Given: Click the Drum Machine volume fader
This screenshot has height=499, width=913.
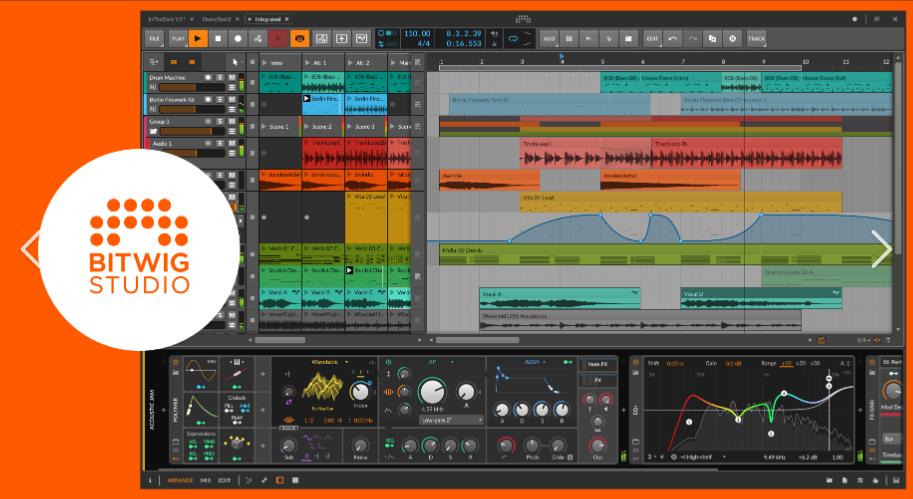Looking at the screenshot, I should pyautogui.click(x=192, y=87).
